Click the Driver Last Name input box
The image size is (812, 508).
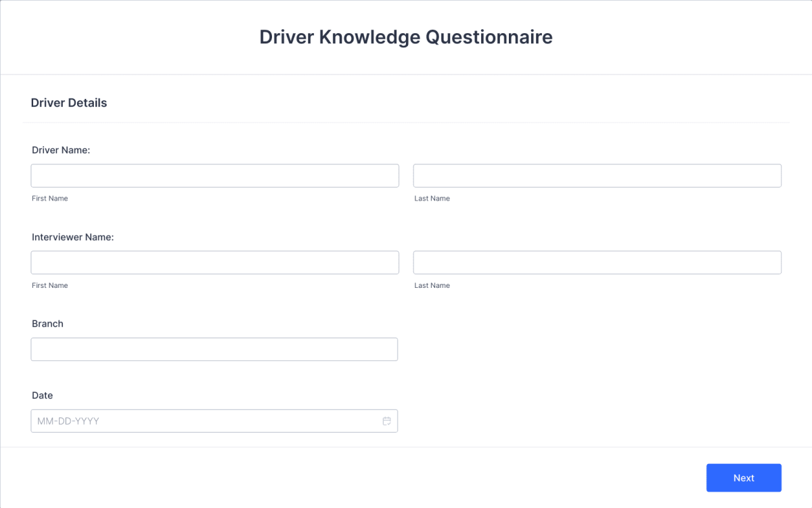(x=597, y=175)
